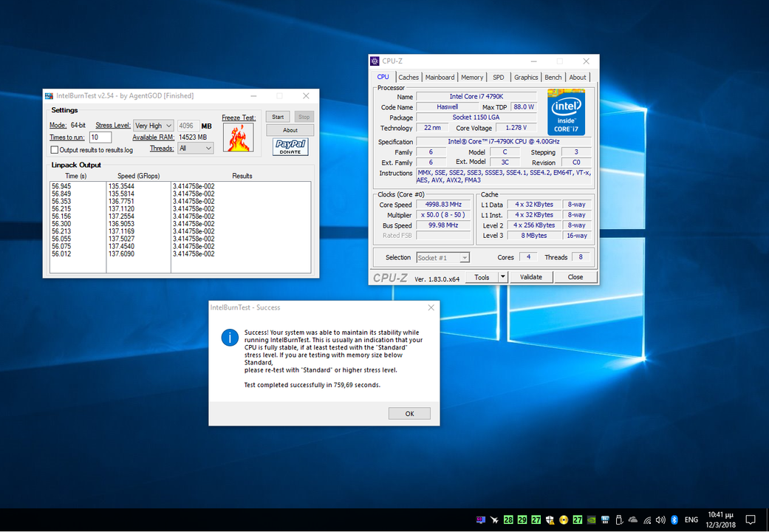Click the gold disc tray icon
Viewport: 769px width, 532px height.
pyautogui.click(x=564, y=519)
